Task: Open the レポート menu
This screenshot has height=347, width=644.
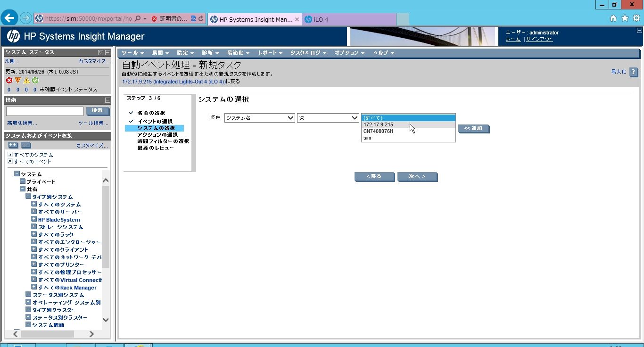Action: pyautogui.click(x=270, y=53)
